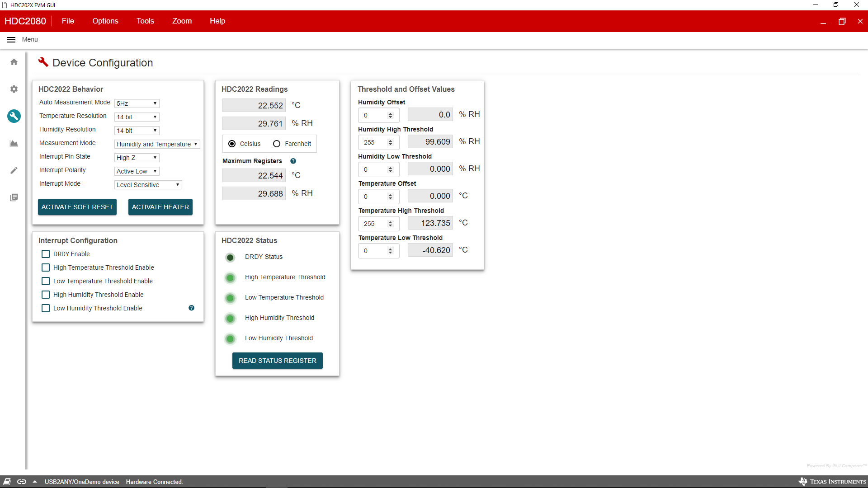Viewport: 868px width, 488px height.
Task: Click maximum temperature field 22.544
Action: (x=254, y=175)
